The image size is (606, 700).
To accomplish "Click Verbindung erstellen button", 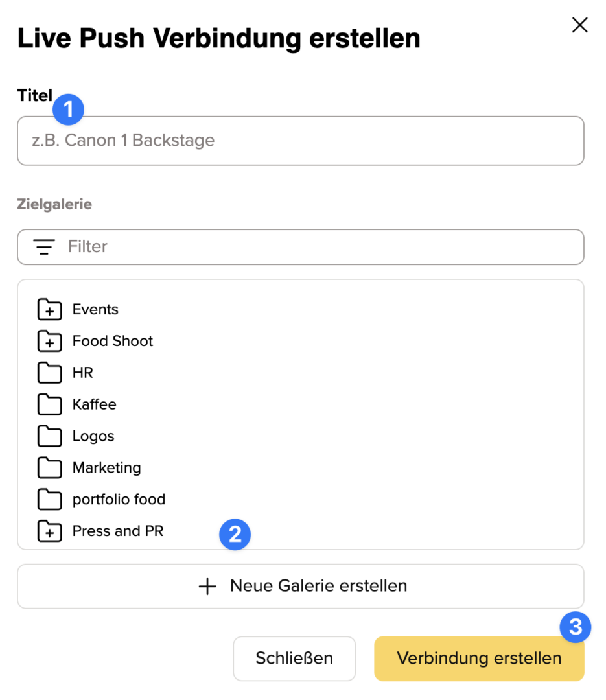I will click(x=479, y=659).
